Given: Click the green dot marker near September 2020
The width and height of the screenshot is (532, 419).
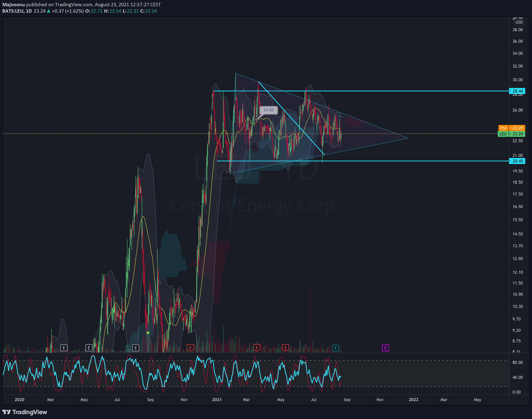Looking at the screenshot, I should (x=148, y=333).
